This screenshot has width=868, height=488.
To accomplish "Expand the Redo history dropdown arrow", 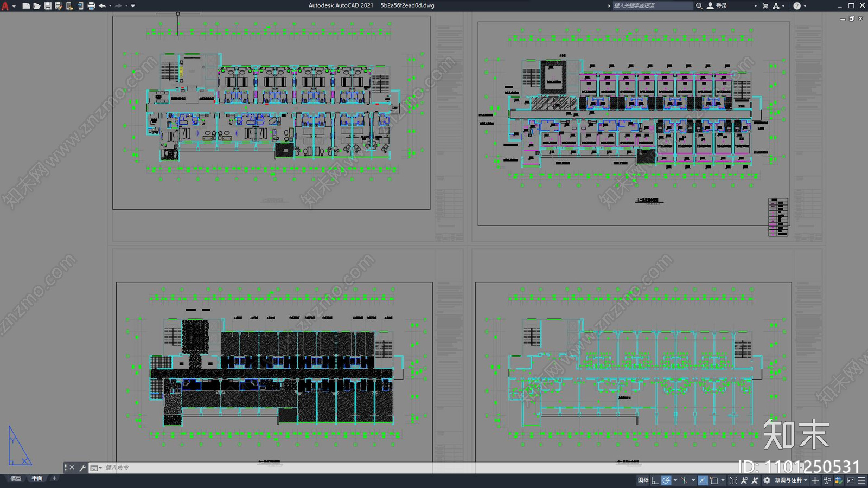I will [x=126, y=5].
